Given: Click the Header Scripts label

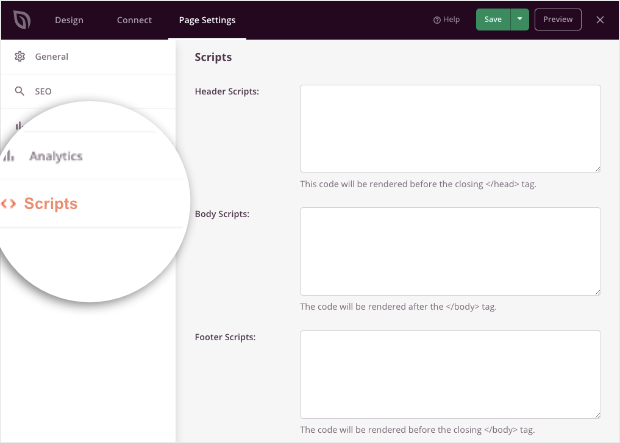Looking at the screenshot, I should 227,91.
